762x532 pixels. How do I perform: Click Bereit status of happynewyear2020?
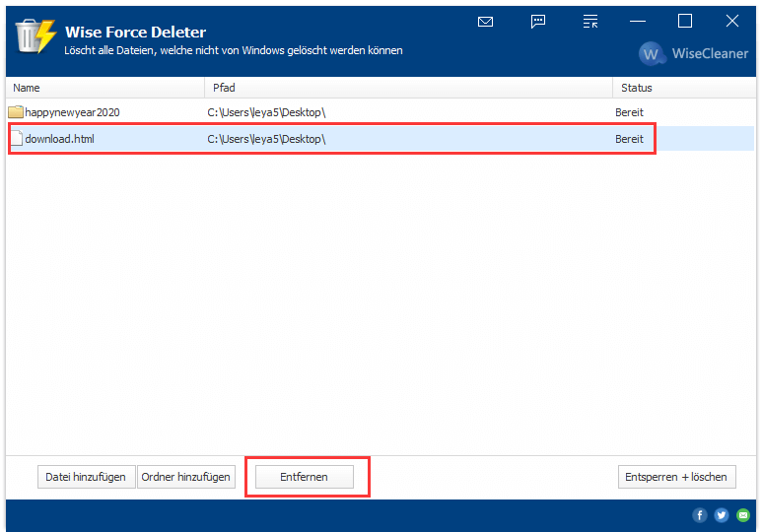tap(629, 112)
